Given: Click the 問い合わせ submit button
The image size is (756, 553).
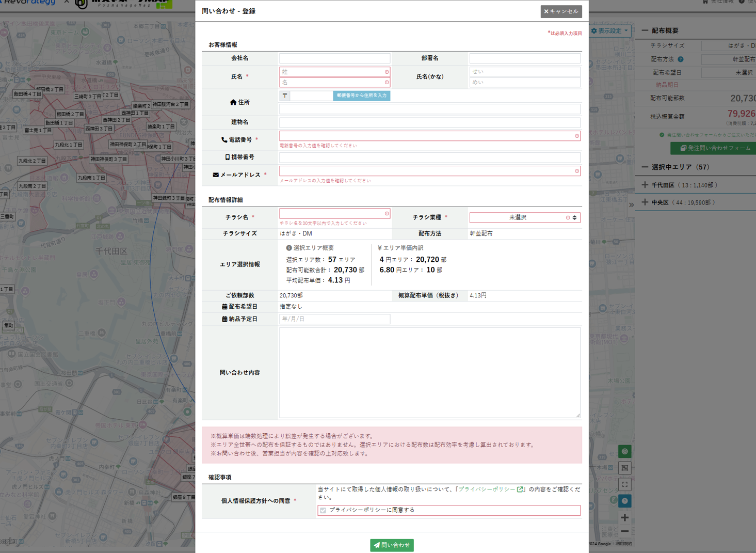Looking at the screenshot, I should pos(392,545).
